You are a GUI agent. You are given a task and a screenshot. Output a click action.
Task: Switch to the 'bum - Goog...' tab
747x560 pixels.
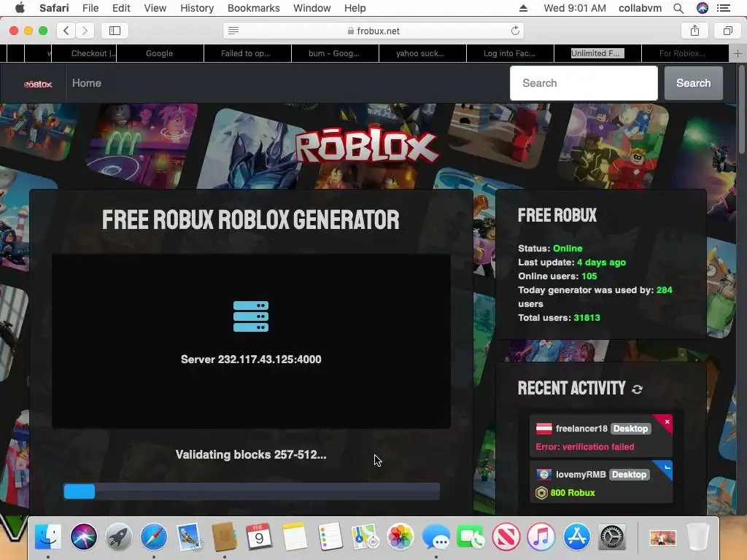[x=334, y=53]
